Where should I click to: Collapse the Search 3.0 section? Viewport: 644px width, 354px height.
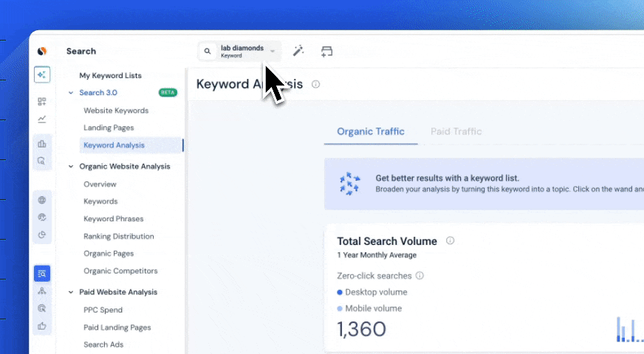click(x=71, y=93)
